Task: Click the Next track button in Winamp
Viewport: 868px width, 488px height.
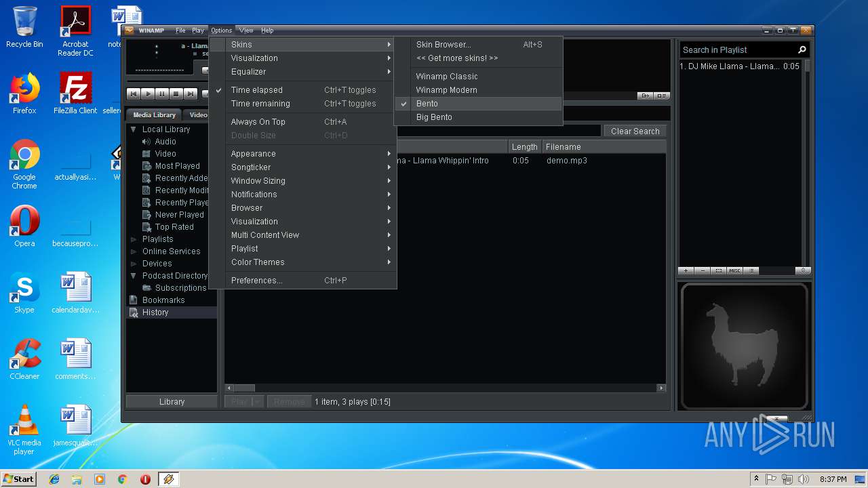Action: point(191,94)
